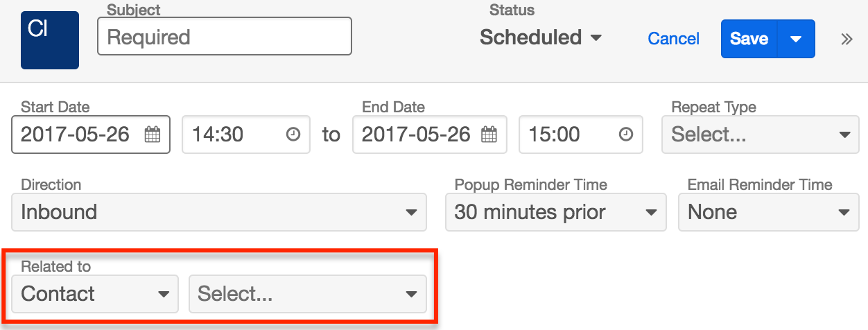Screen dimensions: 868x330
Task: Click the blue Calls module avatar icon
Action: tap(50, 40)
